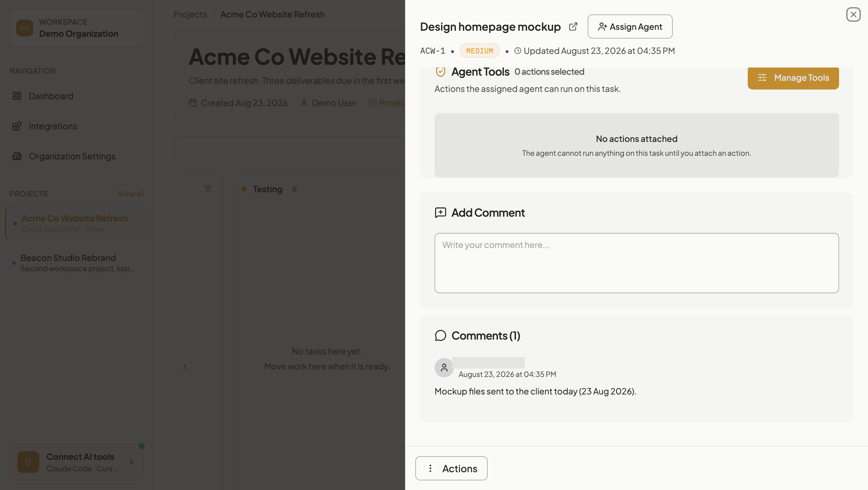Open Connect AI tools card
Image resolution: width=868 pixels, height=490 pixels.
(x=77, y=462)
